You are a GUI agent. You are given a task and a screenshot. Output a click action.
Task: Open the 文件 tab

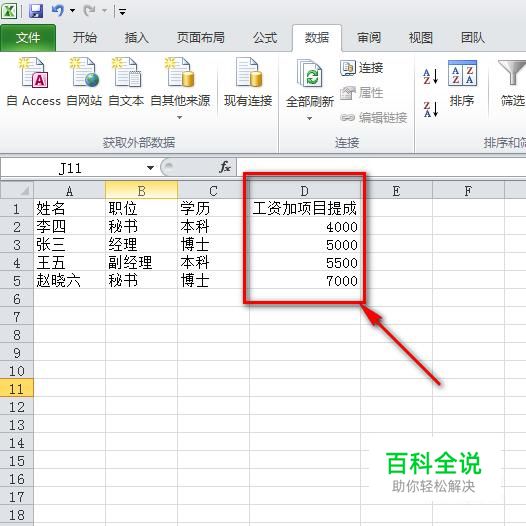[x=28, y=38]
